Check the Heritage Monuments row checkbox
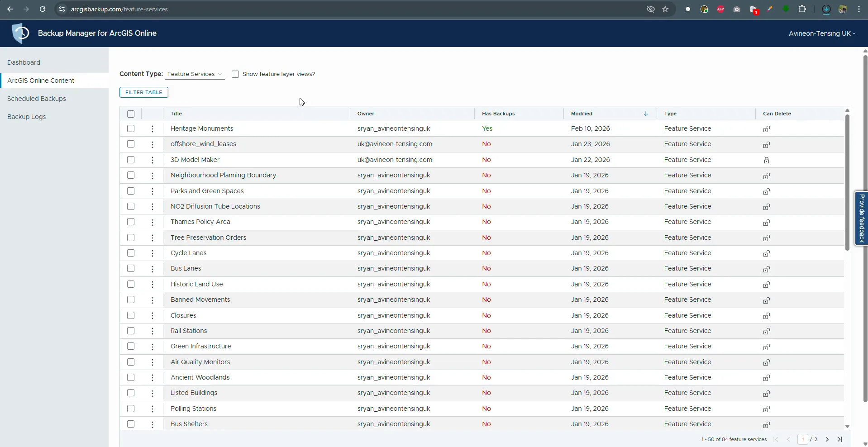Screen dimensions: 868x447 (x=131, y=128)
